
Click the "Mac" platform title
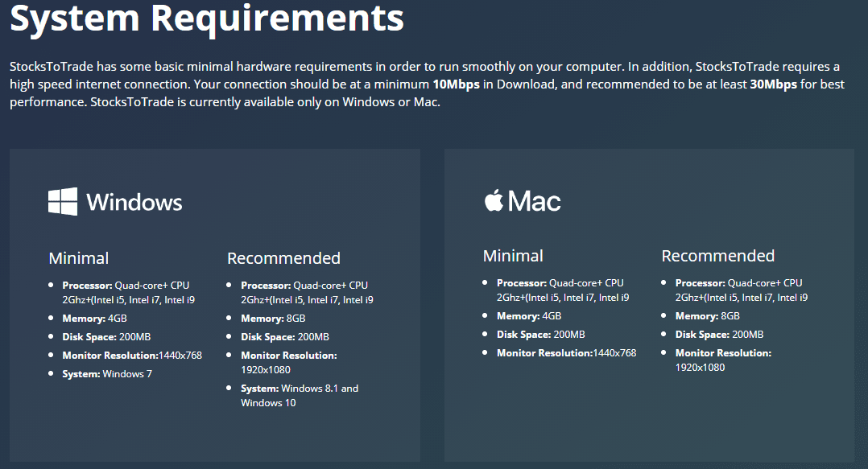coord(534,201)
